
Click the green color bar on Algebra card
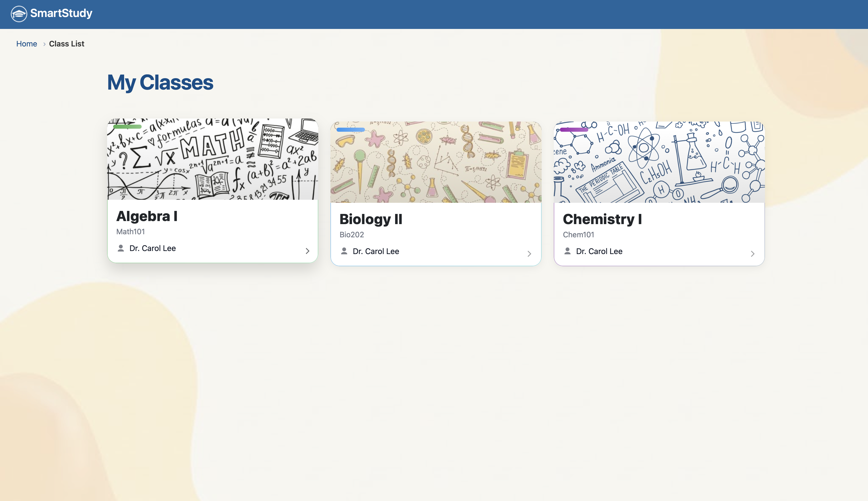[127, 127]
